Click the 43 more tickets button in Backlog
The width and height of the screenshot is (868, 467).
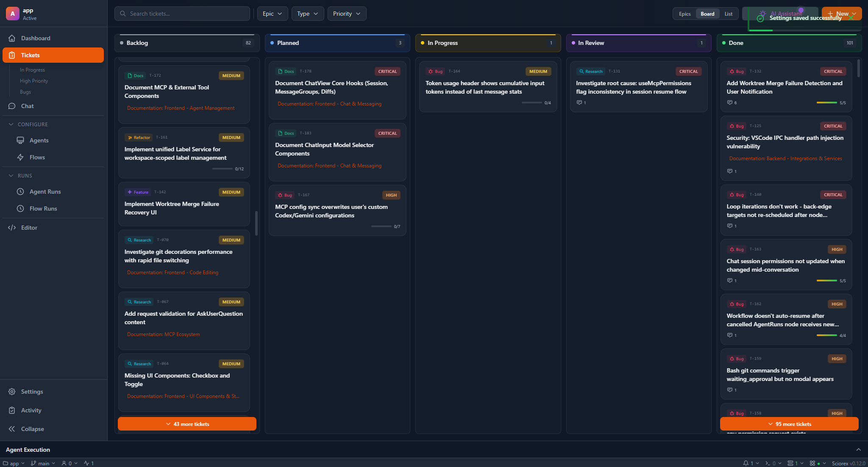click(x=187, y=423)
